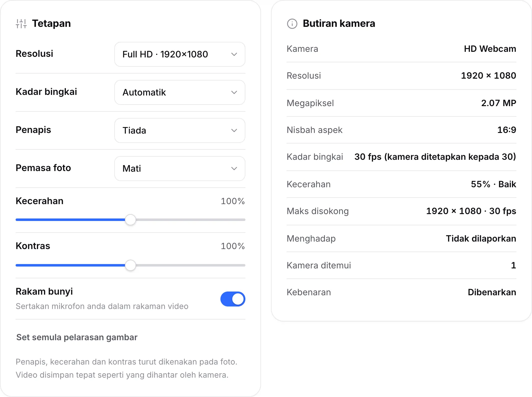This screenshot has height=397, width=532.
Task: Click the 30 fps Kadar bingkai detail value
Action: 435,157
